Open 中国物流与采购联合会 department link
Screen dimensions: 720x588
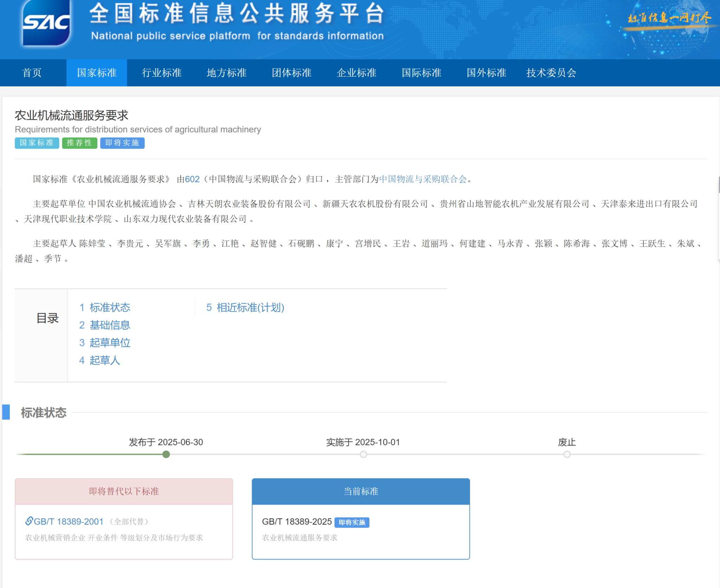pyautogui.click(x=423, y=179)
